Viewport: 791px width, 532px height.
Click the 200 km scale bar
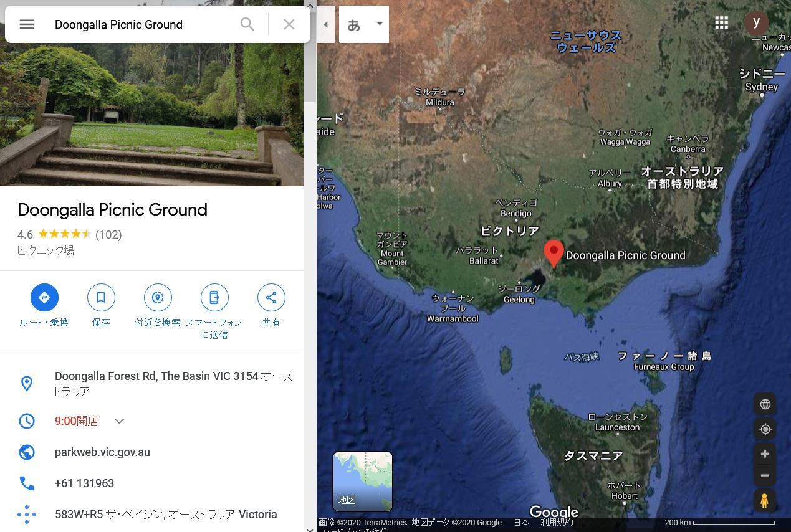coord(719,523)
